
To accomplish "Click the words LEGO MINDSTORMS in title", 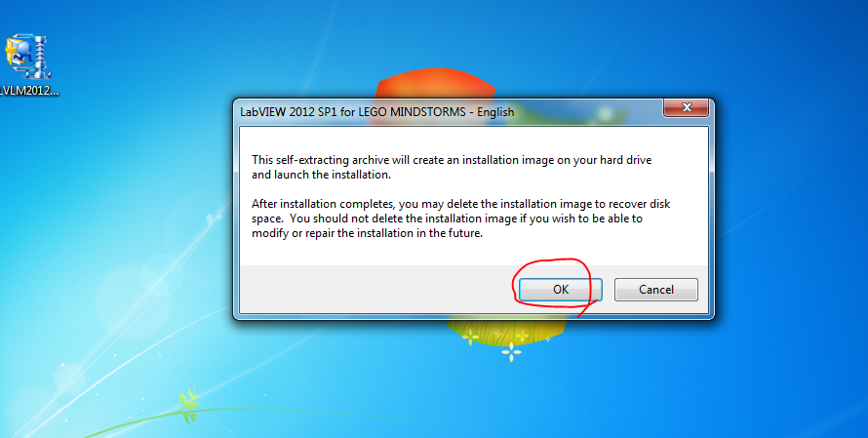I will pyautogui.click(x=412, y=112).
